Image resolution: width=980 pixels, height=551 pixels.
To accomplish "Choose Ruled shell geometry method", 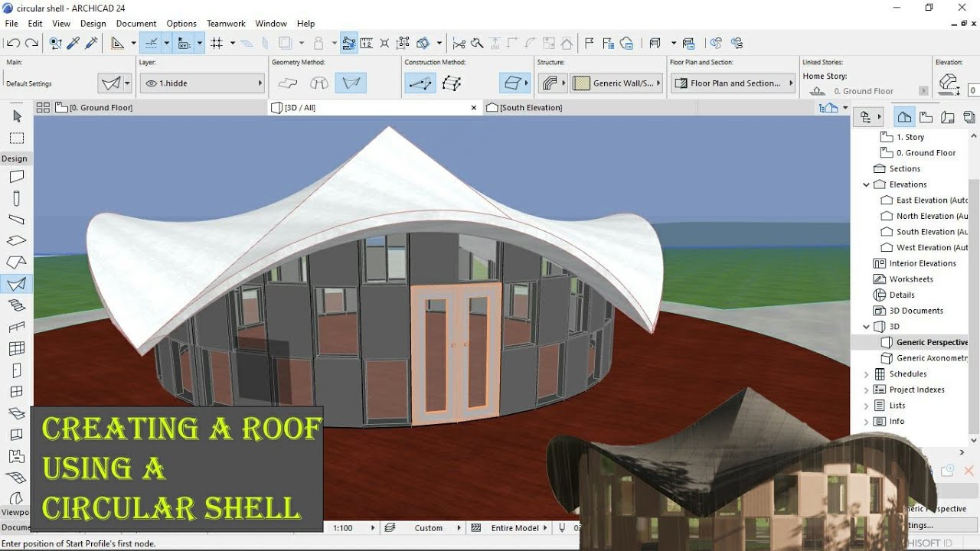I will (x=351, y=83).
